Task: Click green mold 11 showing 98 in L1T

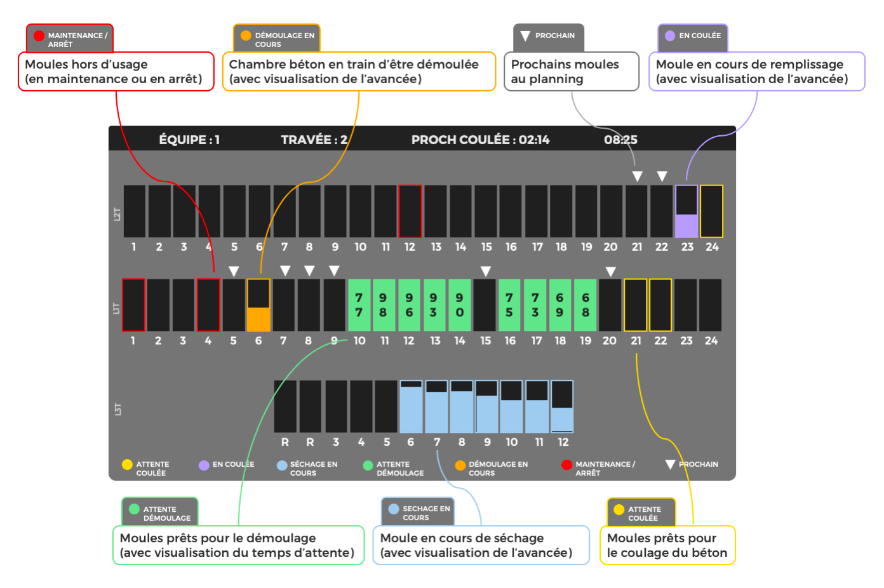Action: 384,305
